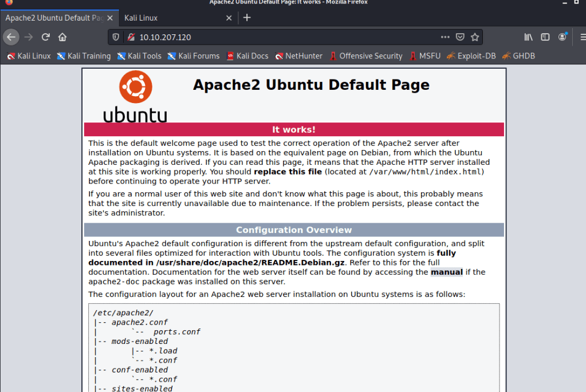This screenshot has width=586, height=392.
Task: Open Firefox account icon
Action: (x=563, y=37)
